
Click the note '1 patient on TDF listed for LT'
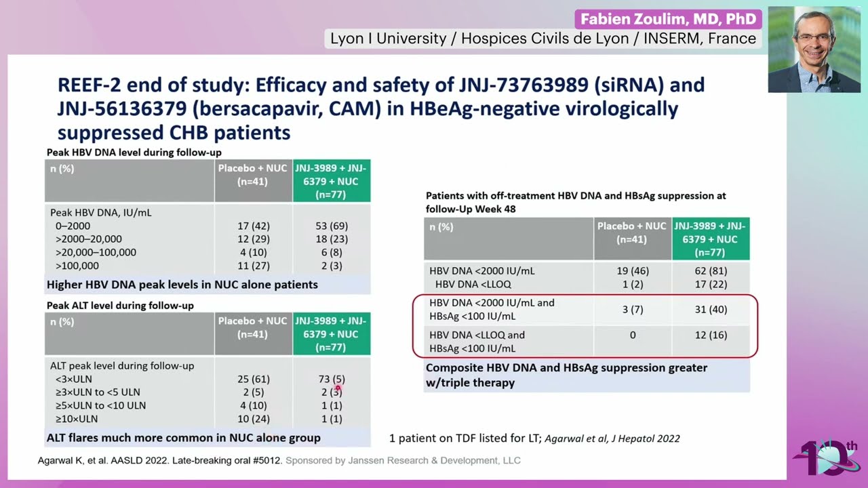pyautogui.click(x=465, y=439)
